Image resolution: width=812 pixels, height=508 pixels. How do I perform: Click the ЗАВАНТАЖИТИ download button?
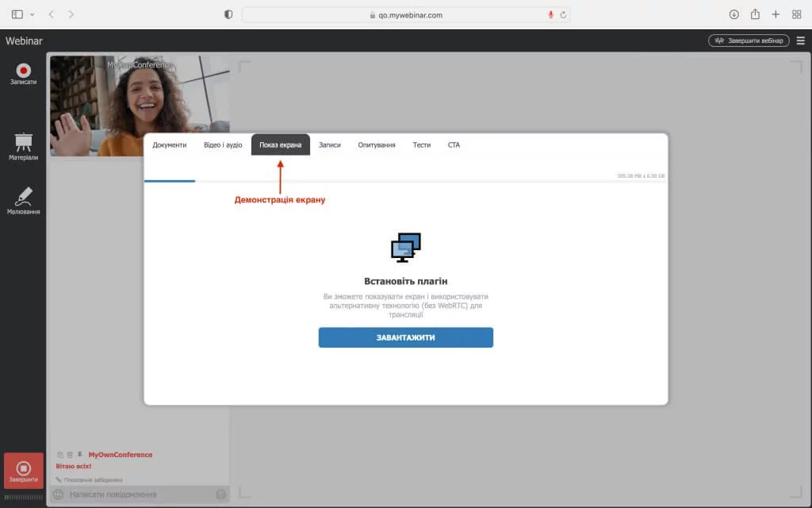(406, 337)
